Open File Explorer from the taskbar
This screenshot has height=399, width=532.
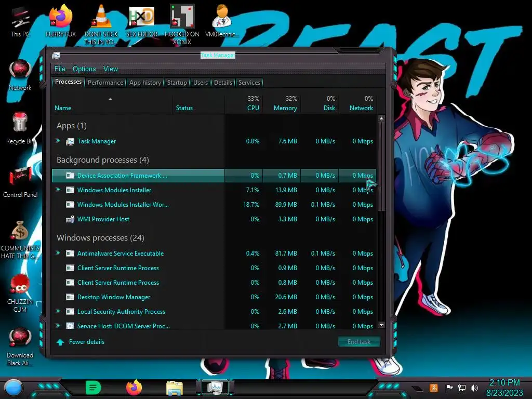click(x=175, y=388)
